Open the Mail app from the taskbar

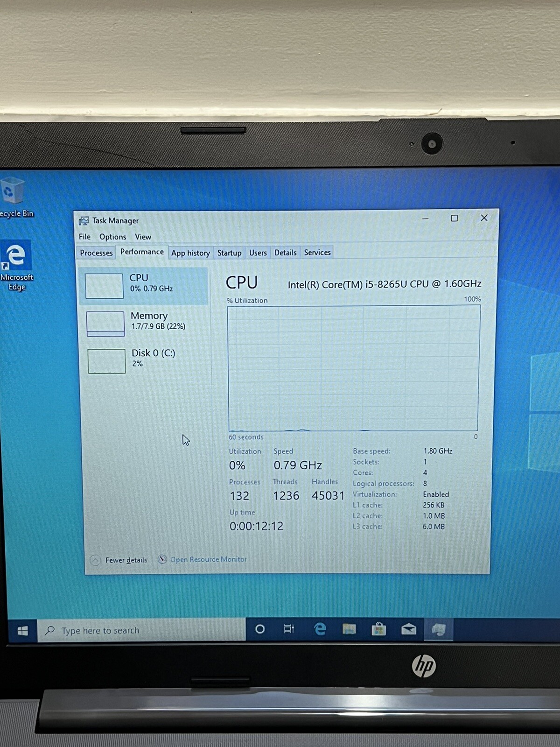409,629
